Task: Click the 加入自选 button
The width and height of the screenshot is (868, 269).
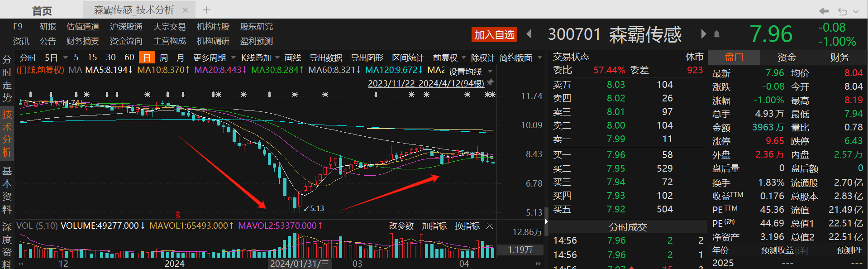Action: (494, 34)
